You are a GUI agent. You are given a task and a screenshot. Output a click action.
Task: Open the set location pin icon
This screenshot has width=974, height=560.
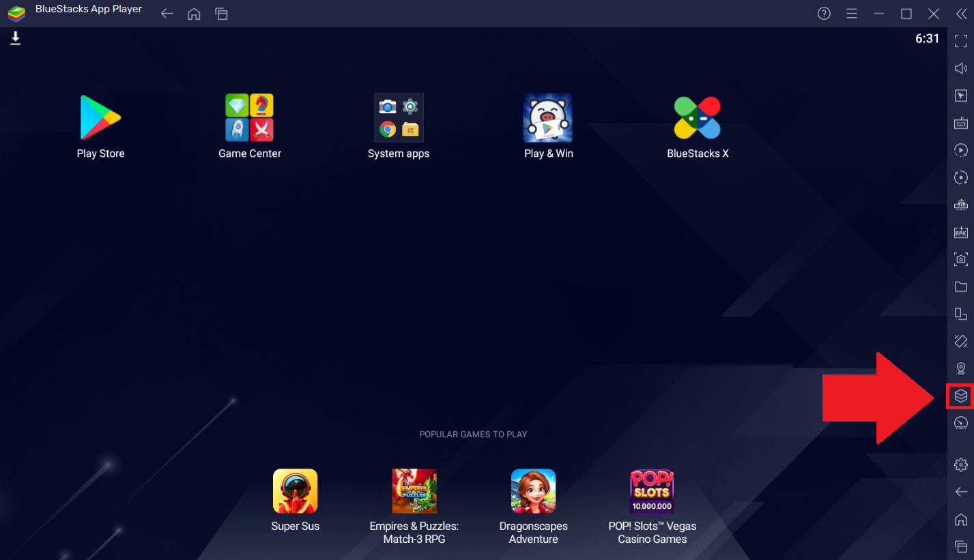pos(960,368)
